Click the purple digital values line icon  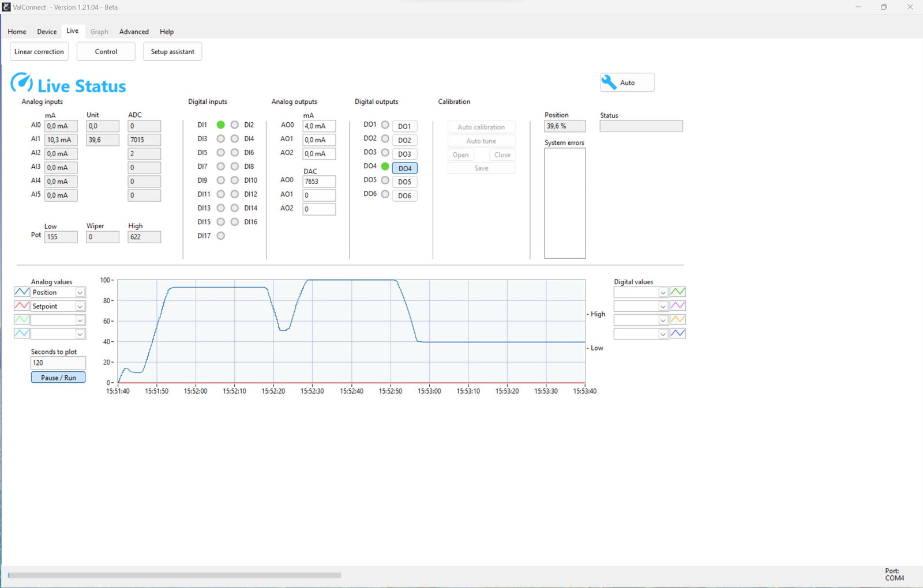pos(678,306)
